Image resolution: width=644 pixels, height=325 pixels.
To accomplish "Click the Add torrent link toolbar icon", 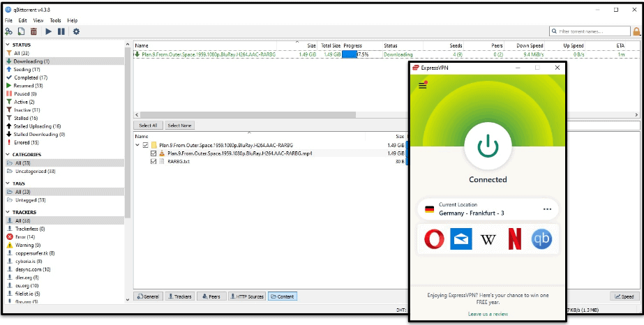I will point(9,31).
